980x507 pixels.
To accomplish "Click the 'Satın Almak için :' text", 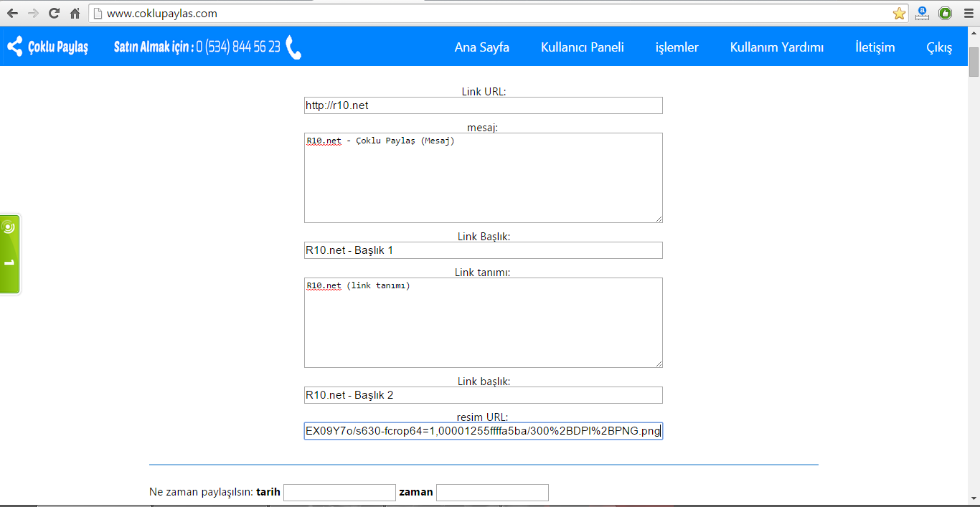I will [153, 47].
